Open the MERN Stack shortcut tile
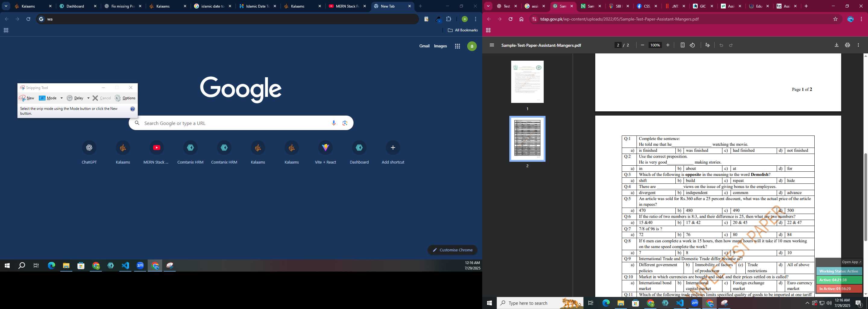 [x=156, y=152]
